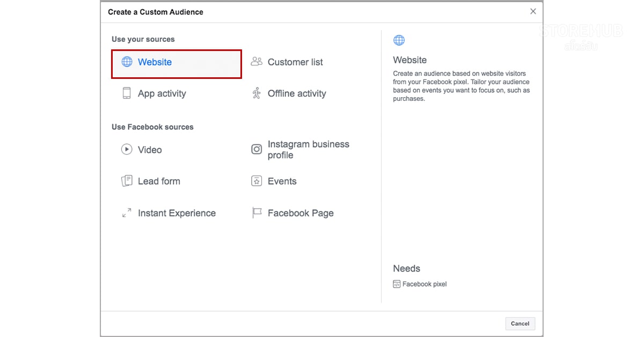This screenshot has height=337, width=644.
Task: Choose Events as audience source
Action: tap(282, 181)
